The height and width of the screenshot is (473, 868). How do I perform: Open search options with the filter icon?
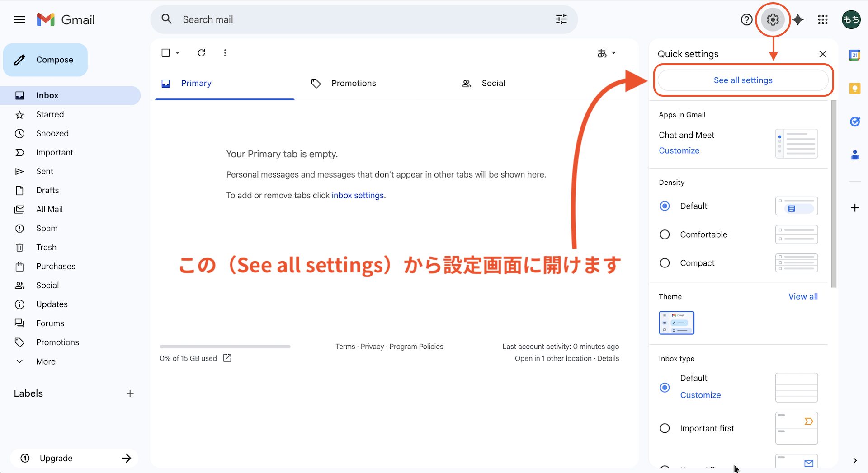pos(561,19)
